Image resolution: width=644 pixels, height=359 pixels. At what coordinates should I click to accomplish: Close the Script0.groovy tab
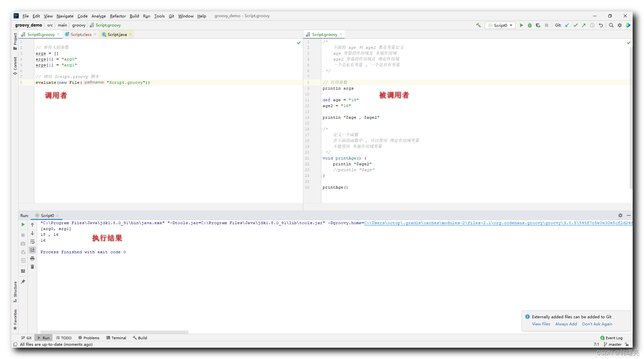click(x=58, y=35)
